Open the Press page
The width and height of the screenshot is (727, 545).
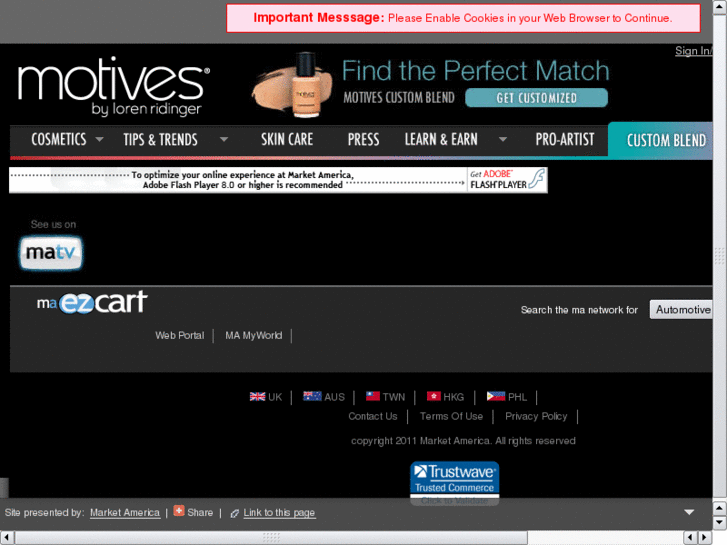point(364,139)
